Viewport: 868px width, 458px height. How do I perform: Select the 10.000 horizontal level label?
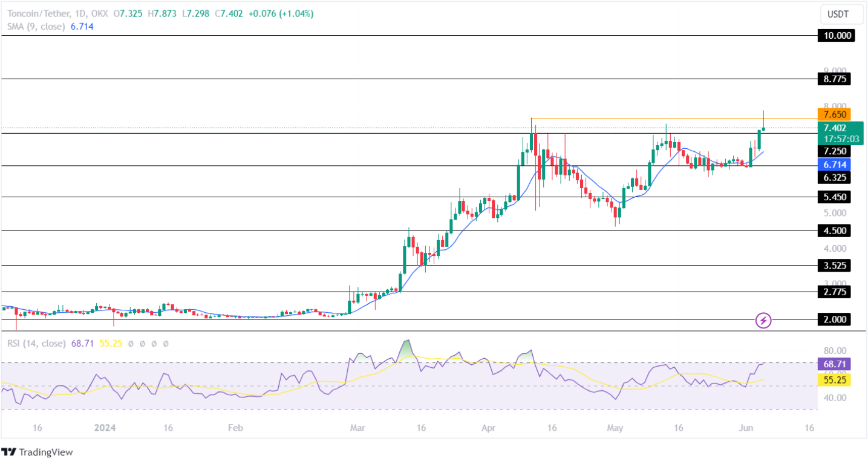pos(834,36)
